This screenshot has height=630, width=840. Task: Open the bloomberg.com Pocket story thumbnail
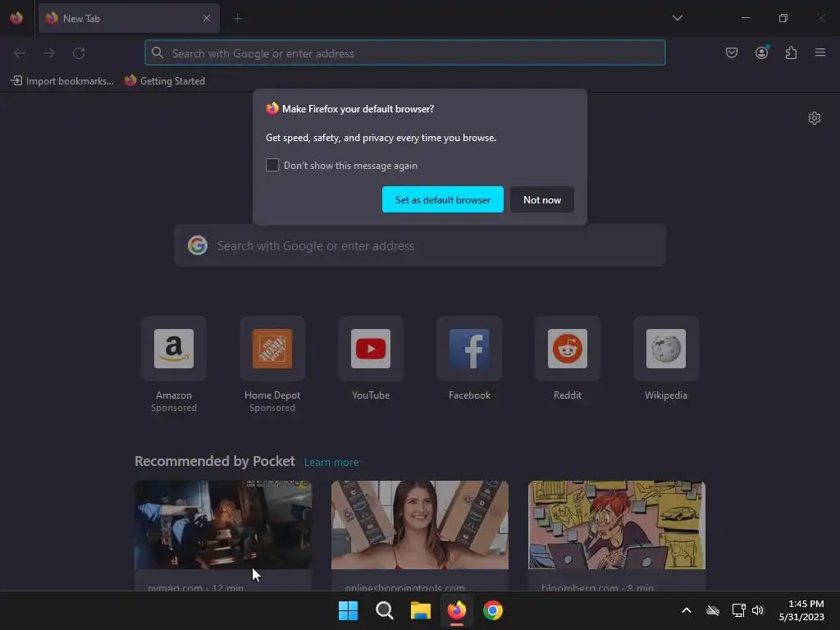(617, 524)
